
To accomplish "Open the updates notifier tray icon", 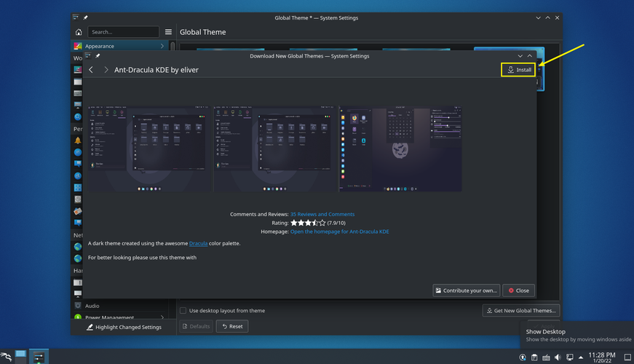I will click(523, 357).
